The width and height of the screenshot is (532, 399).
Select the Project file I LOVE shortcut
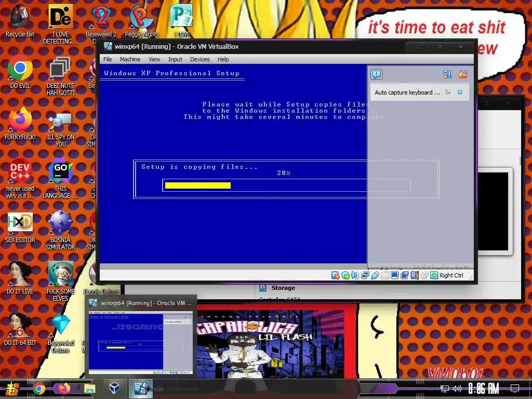pyautogui.click(x=182, y=21)
